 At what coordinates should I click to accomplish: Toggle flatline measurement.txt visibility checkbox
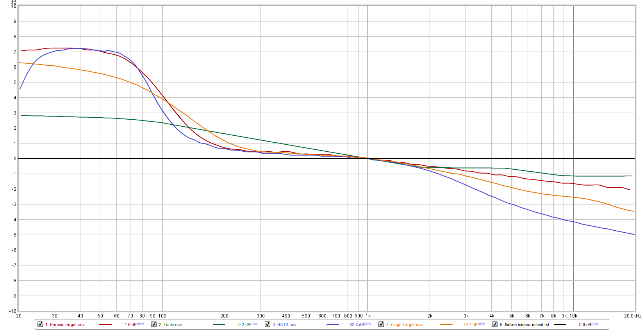[495, 324]
